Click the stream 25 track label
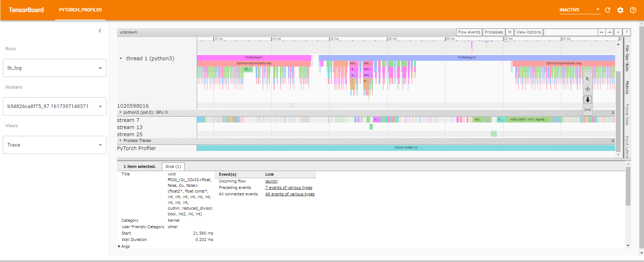The width and height of the screenshot is (644, 262). coord(130,134)
